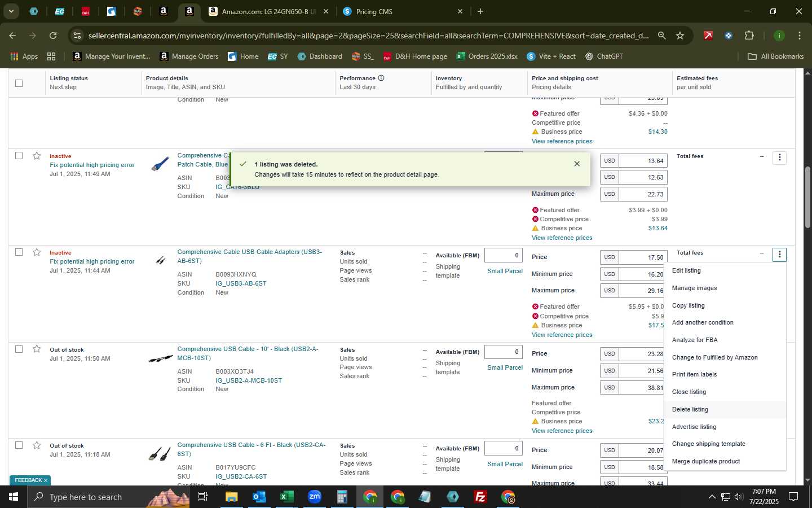Screen dimensions: 812x508
Task: Open Zoom app in taskbar
Action: (x=314, y=497)
